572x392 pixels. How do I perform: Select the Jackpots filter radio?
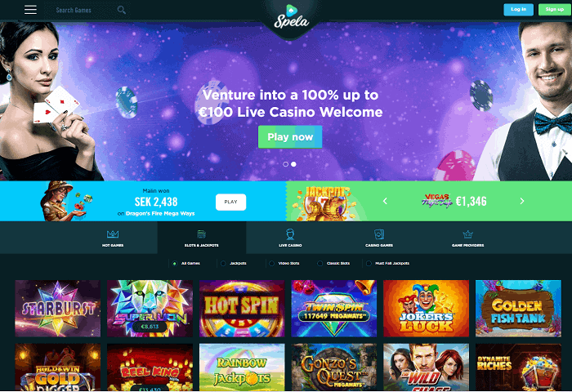[x=223, y=263]
